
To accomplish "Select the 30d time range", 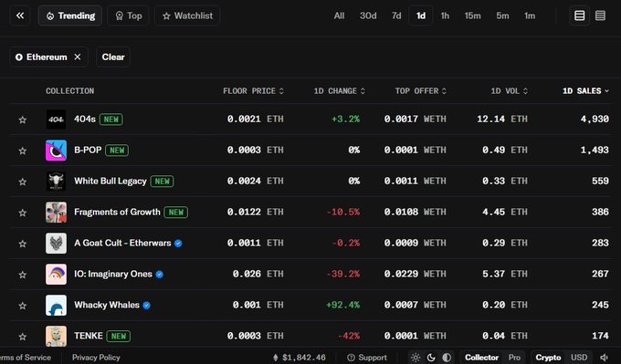I will (x=368, y=16).
